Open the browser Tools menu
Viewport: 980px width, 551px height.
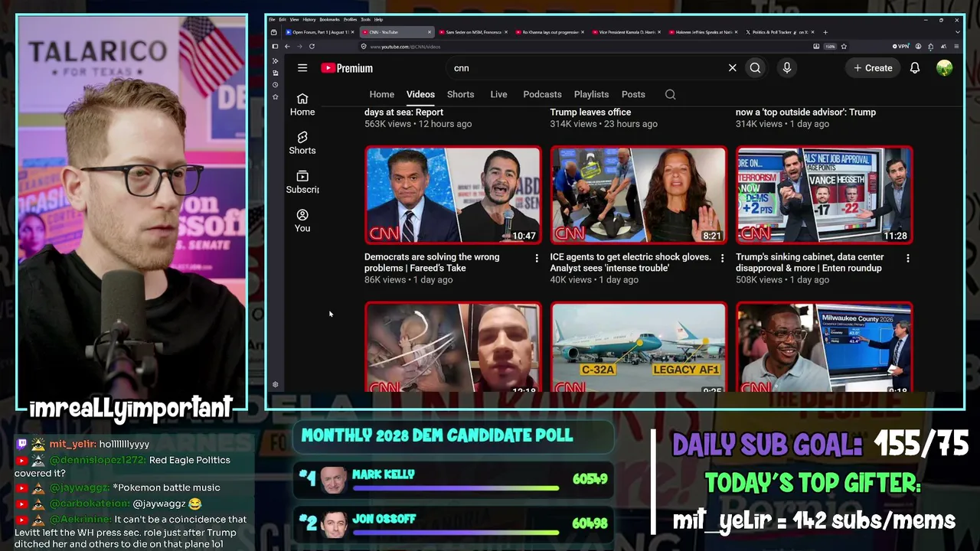[366, 19]
